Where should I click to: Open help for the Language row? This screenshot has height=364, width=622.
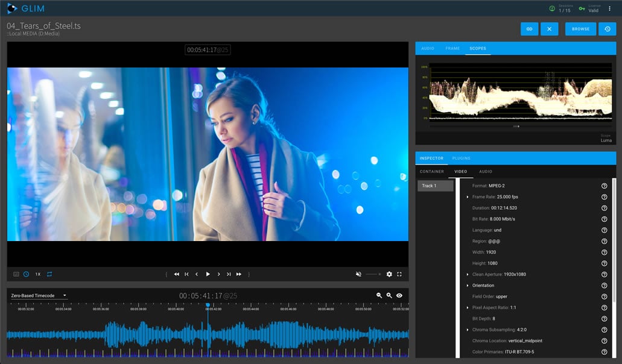(604, 230)
